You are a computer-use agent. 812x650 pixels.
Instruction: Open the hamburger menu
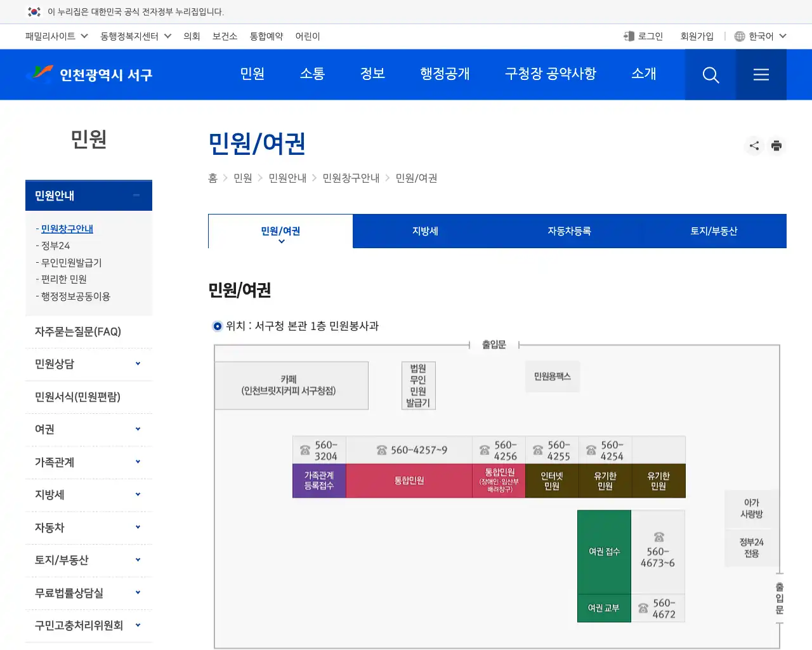coord(761,74)
